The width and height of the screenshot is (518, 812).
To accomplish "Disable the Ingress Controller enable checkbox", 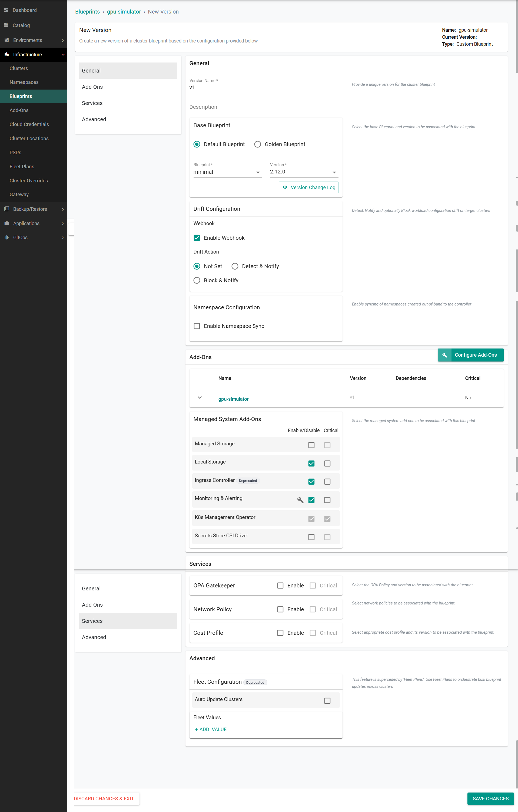I will 311,482.
